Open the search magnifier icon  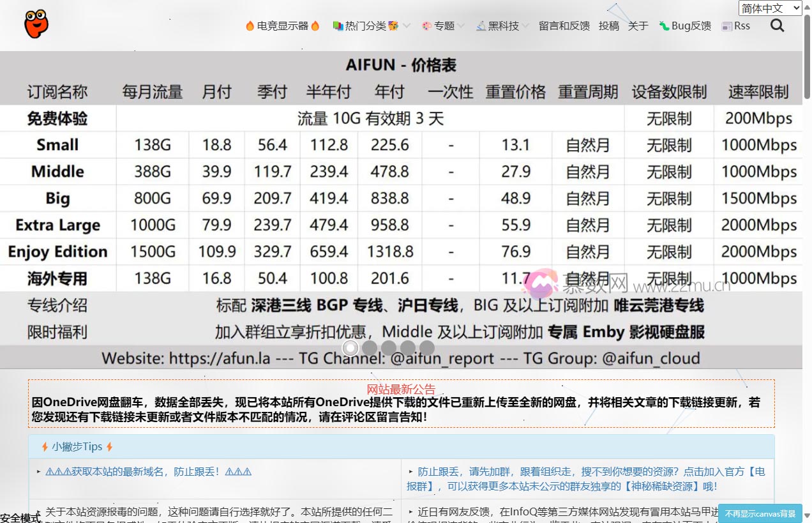point(777,26)
